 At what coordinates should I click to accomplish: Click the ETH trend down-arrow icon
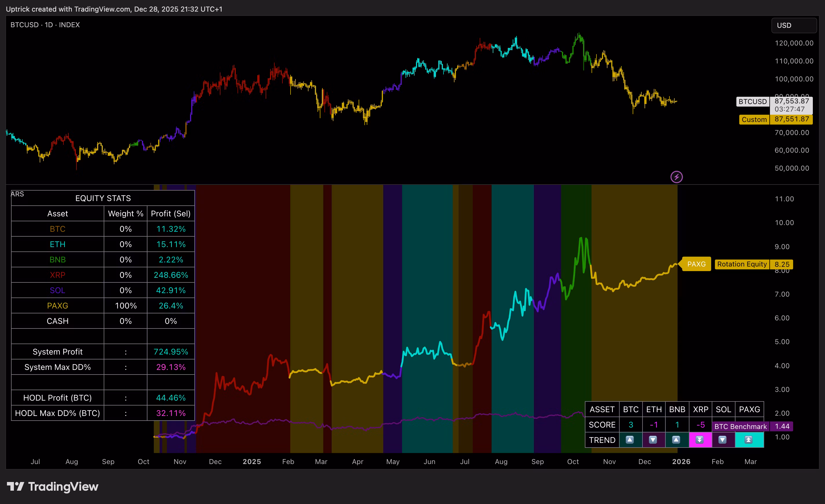[x=653, y=440]
